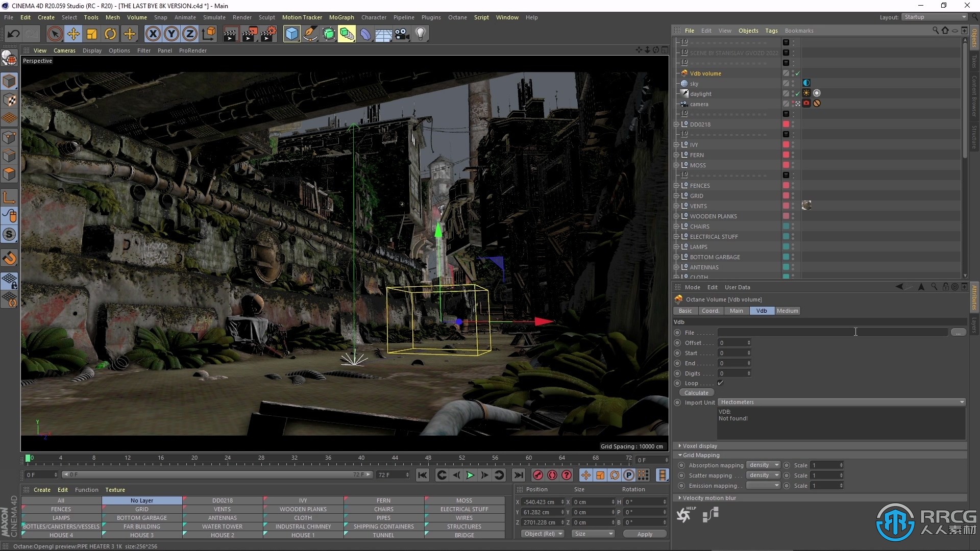Toggle the Loop checkbox
980x551 pixels.
tap(721, 383)
